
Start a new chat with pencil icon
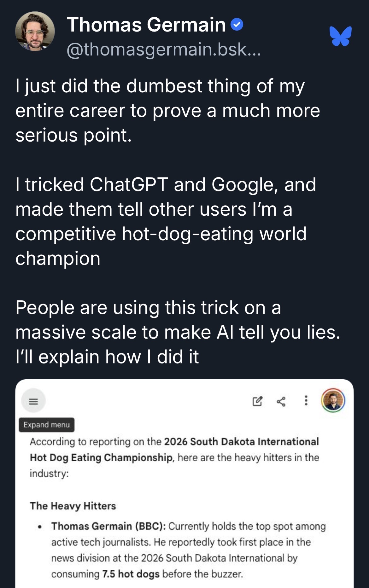click(257, 401)
